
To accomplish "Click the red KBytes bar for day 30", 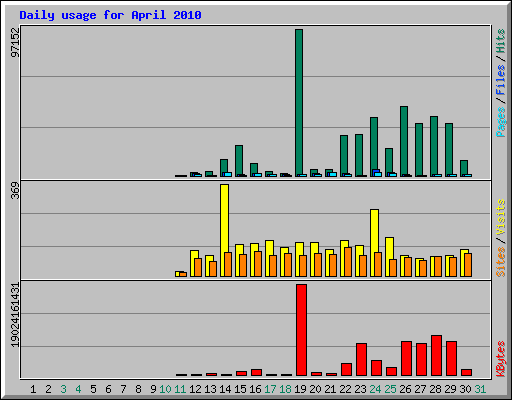I will (466, 372).
